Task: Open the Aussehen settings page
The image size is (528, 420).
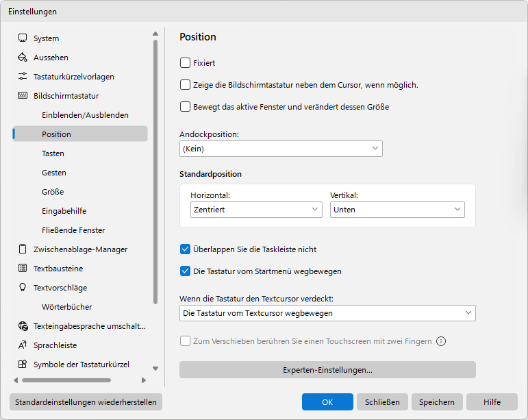Action: click(80, 58)
